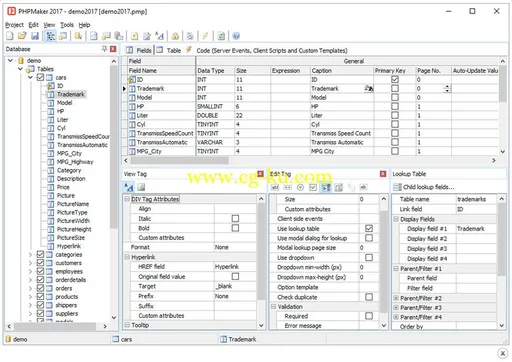Click the New project toolbar icon
The width and height of the screenshot is (512, 362).
[x=10, y=36]
